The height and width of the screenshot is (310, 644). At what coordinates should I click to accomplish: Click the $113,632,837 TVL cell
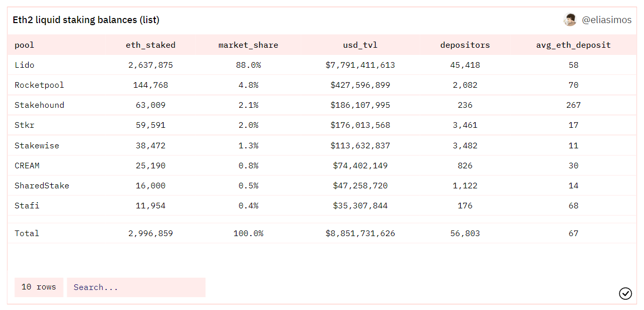pyautogui.click(x=360, y=146)
